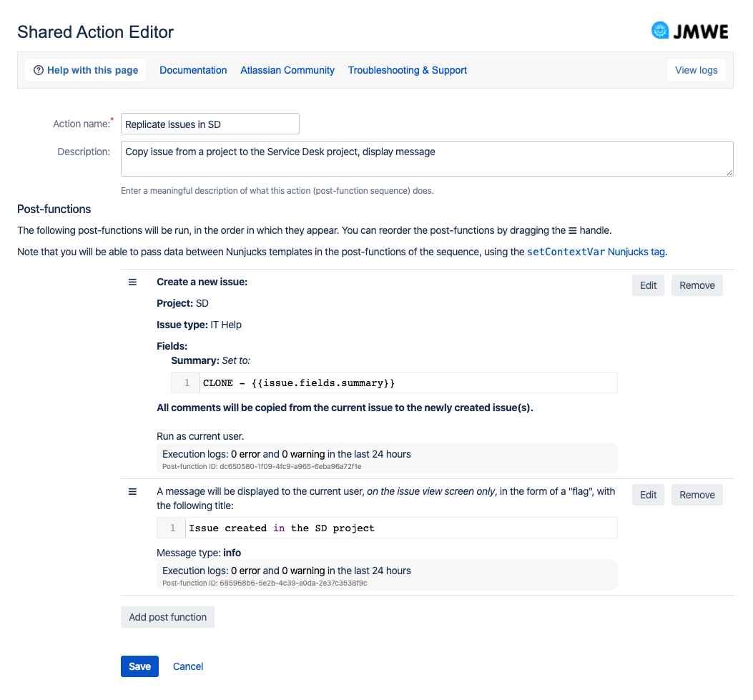Click the question mark help icon
Image resolution: width=753 pixels, height=700 pixels.
click(x=38, y=69)
